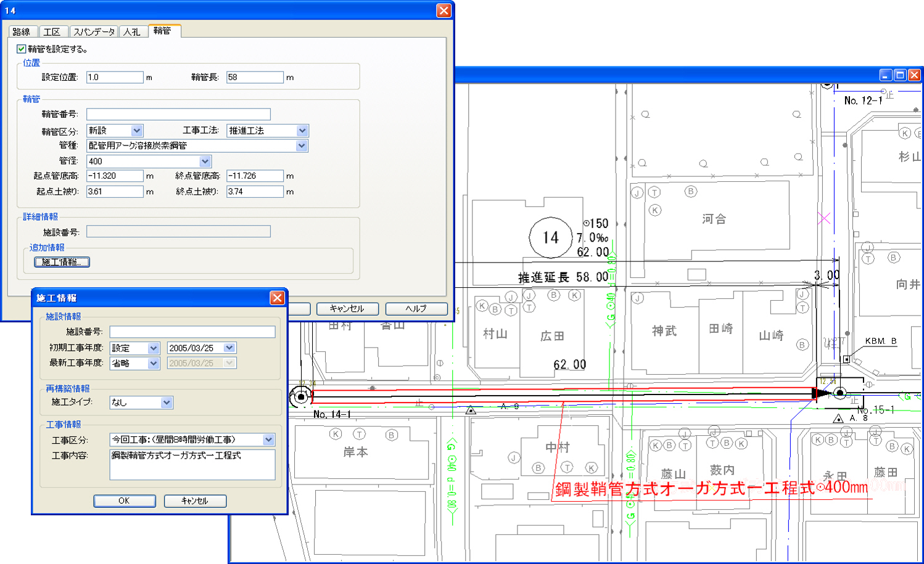Switch to the 人孔 tab
This screenshot has width=924, height=564.
[x=132, y=31]
